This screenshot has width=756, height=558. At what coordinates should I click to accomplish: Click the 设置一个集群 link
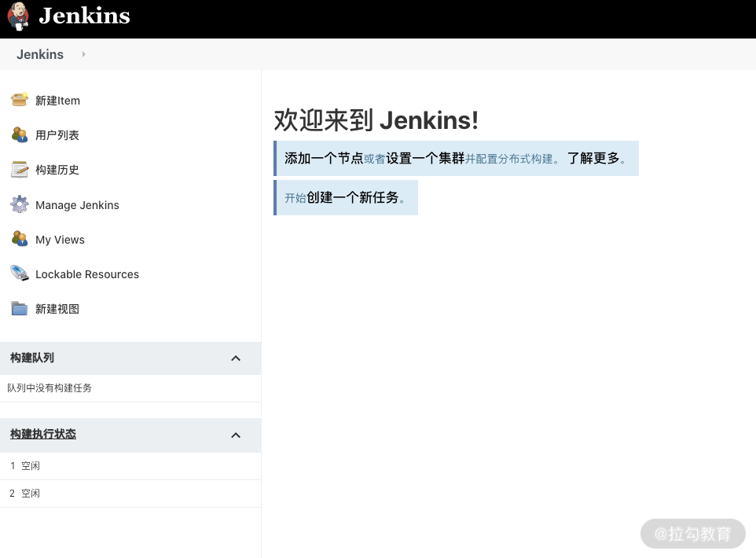424,158
